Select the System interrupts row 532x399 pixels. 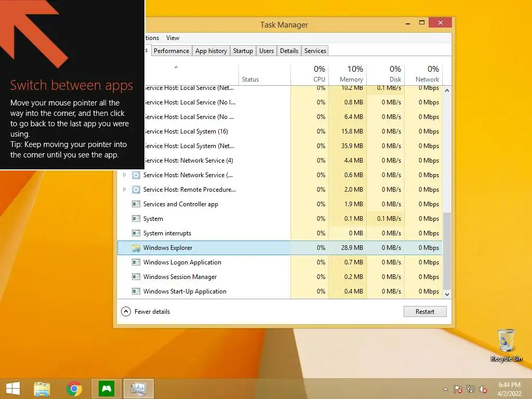coord(280,233)
